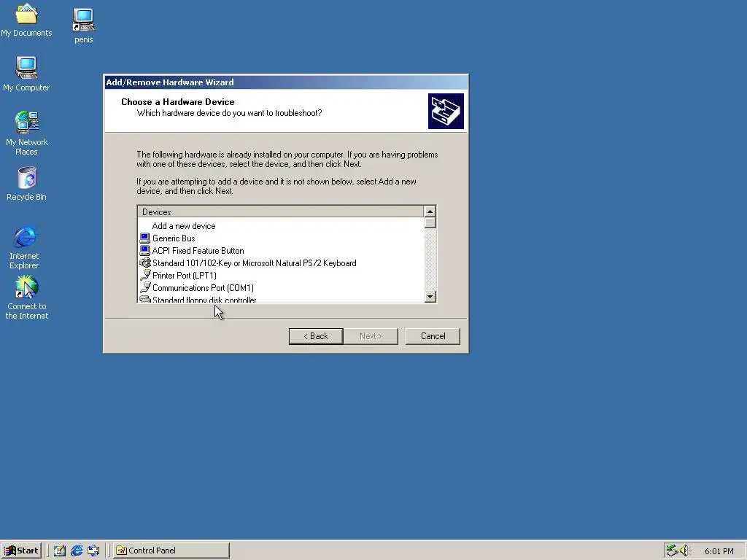Click the Add/Remove Hardware Wizard title bar
This screenshot has width=747, height=560.
tap(286, 82)
